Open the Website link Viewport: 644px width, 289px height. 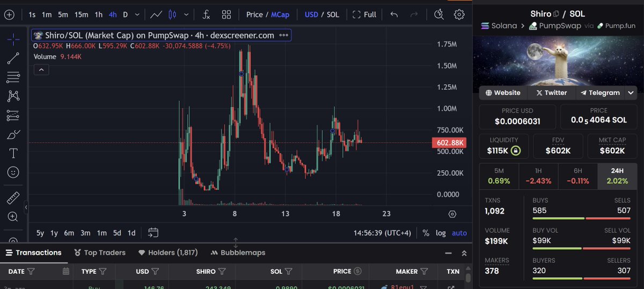503,93
